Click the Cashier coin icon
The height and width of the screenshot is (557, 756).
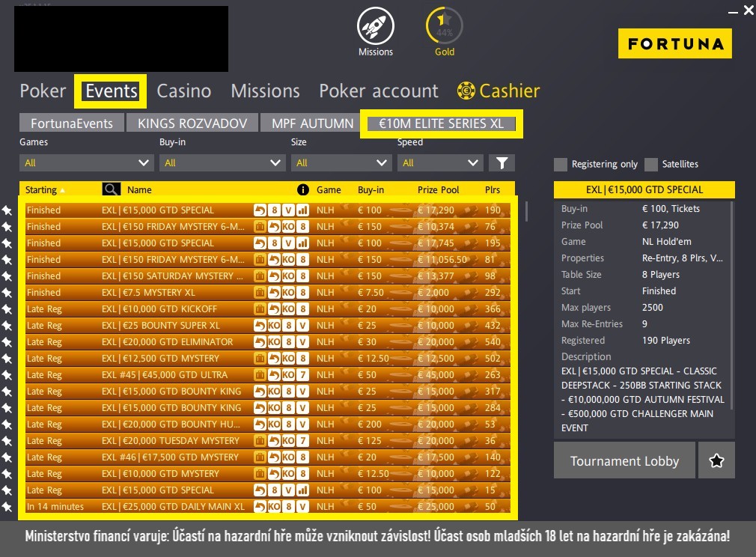coord(466,91)
